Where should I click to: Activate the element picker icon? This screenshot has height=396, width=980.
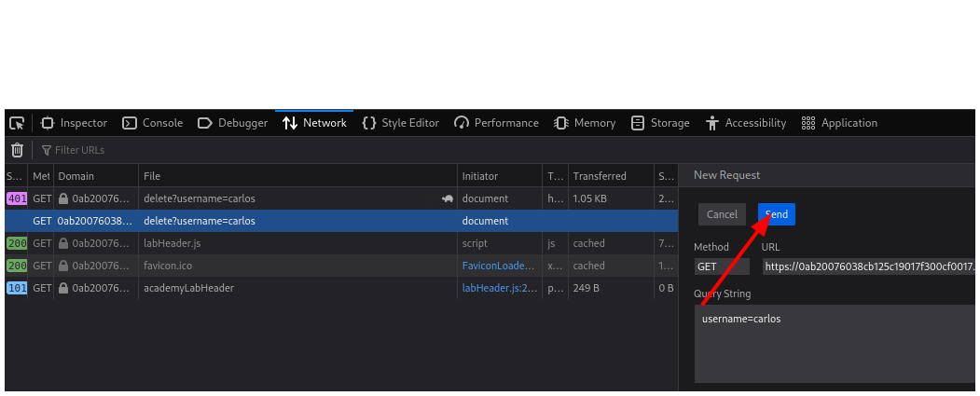pos(17,123)
